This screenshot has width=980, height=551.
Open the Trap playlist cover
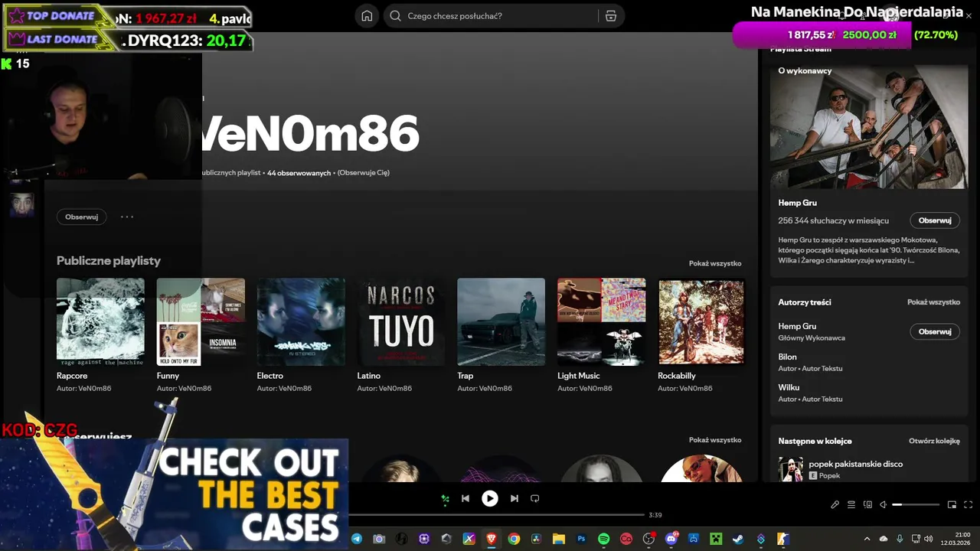point(501,321)
